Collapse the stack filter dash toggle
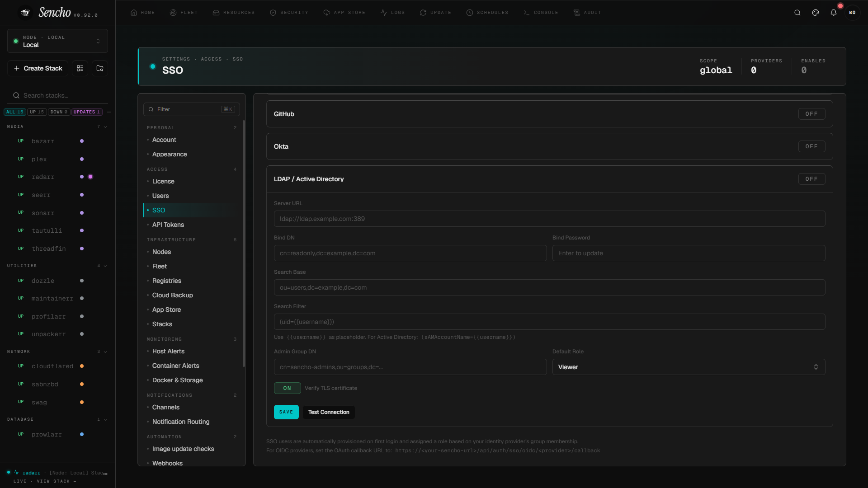This screenshot has height=488, width=868. (109, 112)
